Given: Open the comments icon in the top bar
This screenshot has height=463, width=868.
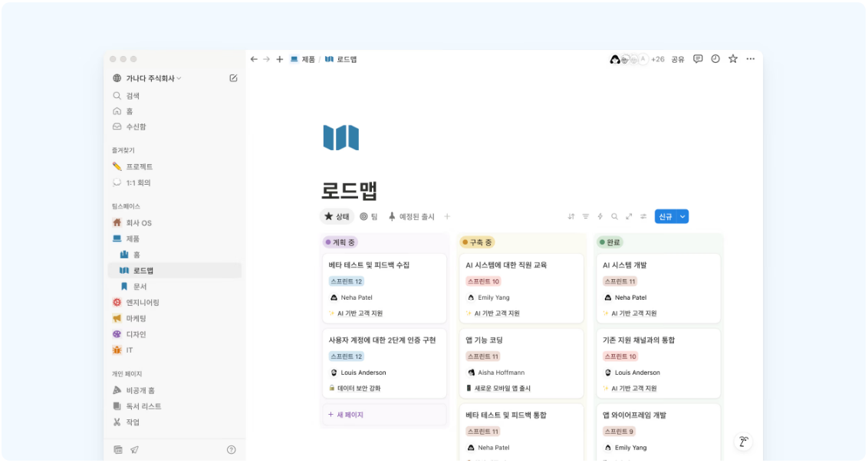Looking at the screenshot, I should (x=698, y=58).
